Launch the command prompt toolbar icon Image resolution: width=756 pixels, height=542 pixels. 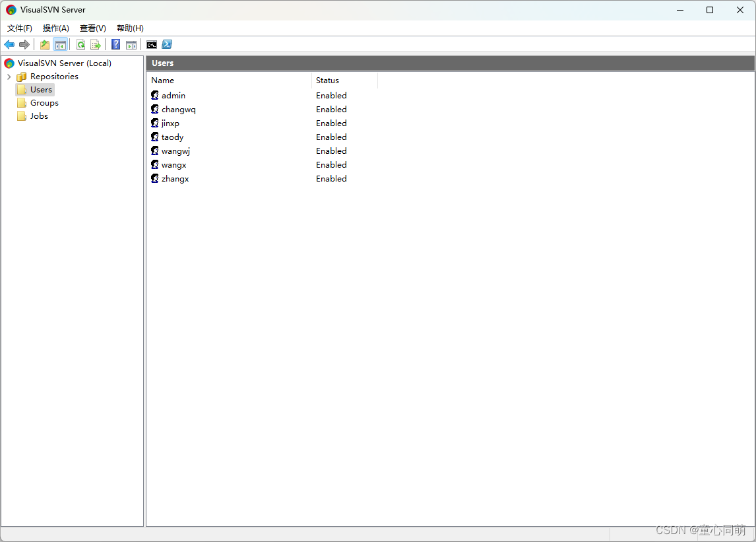pos(152,45)
